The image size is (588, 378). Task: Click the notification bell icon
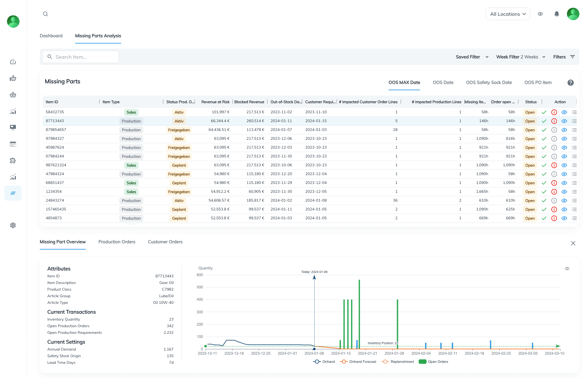tap(557, 14)
